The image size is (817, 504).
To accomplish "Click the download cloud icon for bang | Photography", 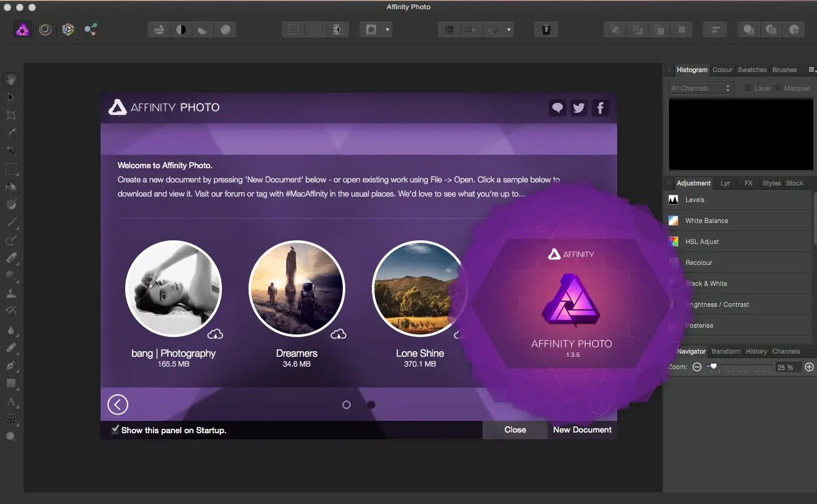I will [x=215, y=335].
